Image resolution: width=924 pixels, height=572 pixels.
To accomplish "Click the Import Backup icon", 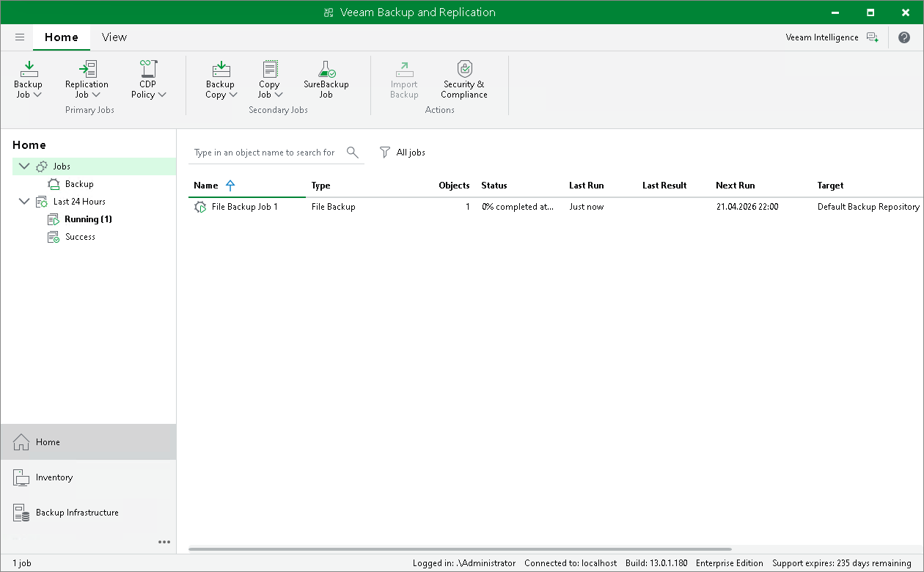I will coord(404,69).
